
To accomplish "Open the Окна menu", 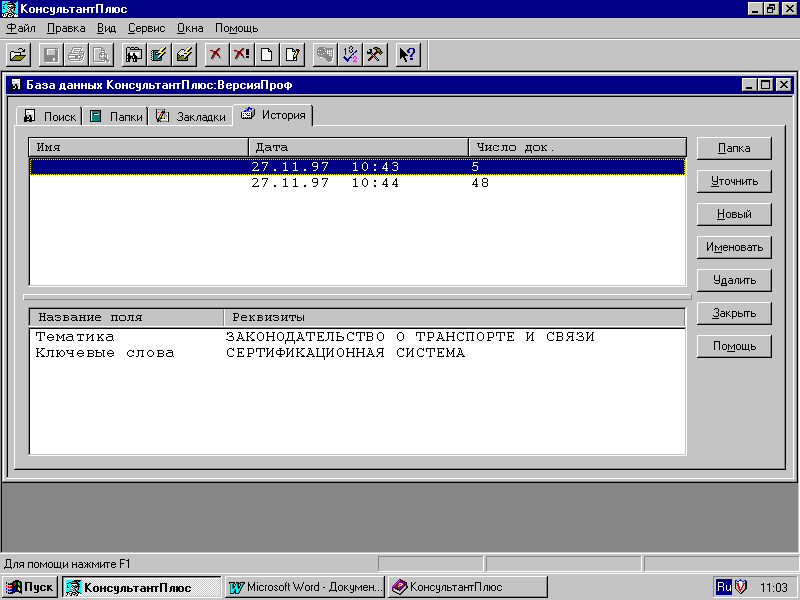I will [190, 28].
